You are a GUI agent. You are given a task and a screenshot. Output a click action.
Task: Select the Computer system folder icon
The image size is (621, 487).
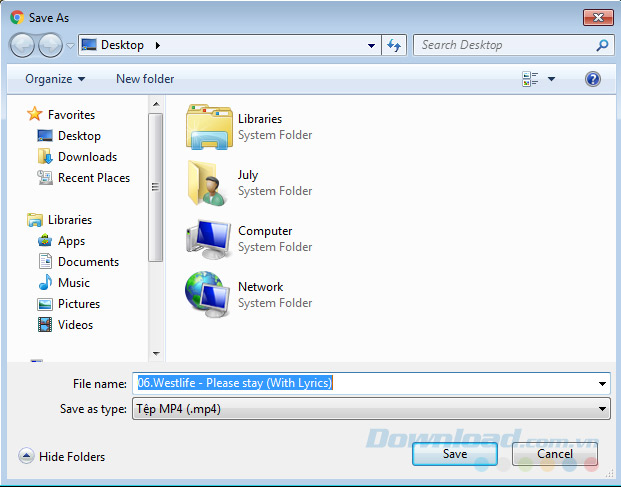pyautogui.click(x=209, y=239)
